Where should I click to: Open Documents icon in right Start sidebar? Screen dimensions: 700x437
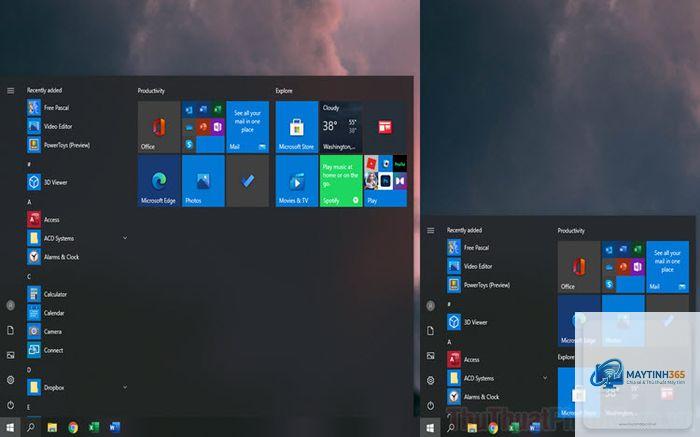point(431,331)
